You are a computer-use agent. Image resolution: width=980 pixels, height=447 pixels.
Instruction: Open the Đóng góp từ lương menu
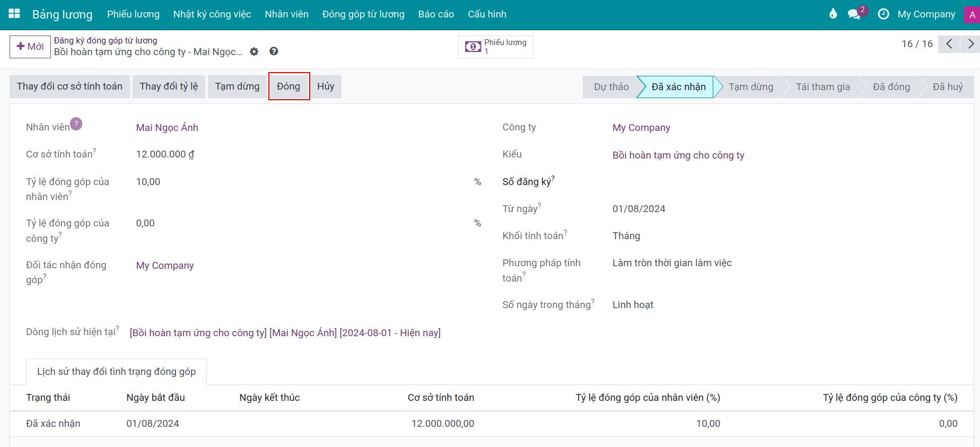tap(363, 14)
